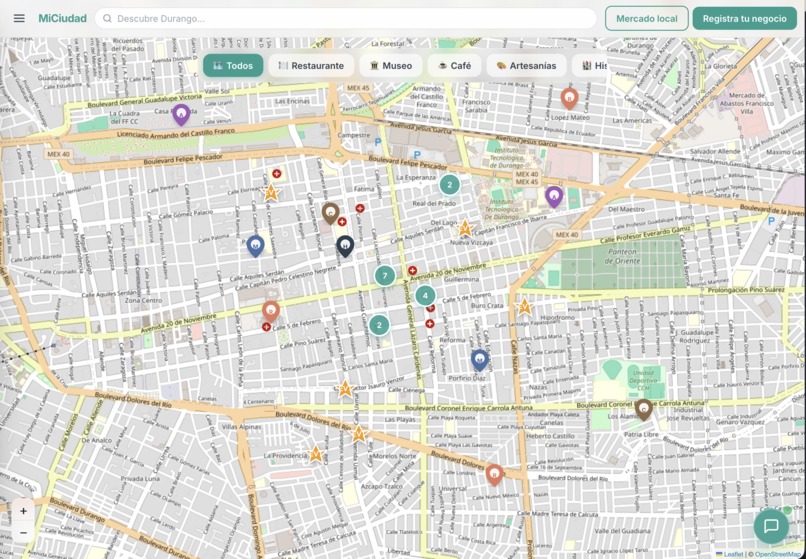Image resolution: width=806 pixels, height=559 pixels.
Task: Click star marker on Isauro Venzor street
Action: (345, 389)
